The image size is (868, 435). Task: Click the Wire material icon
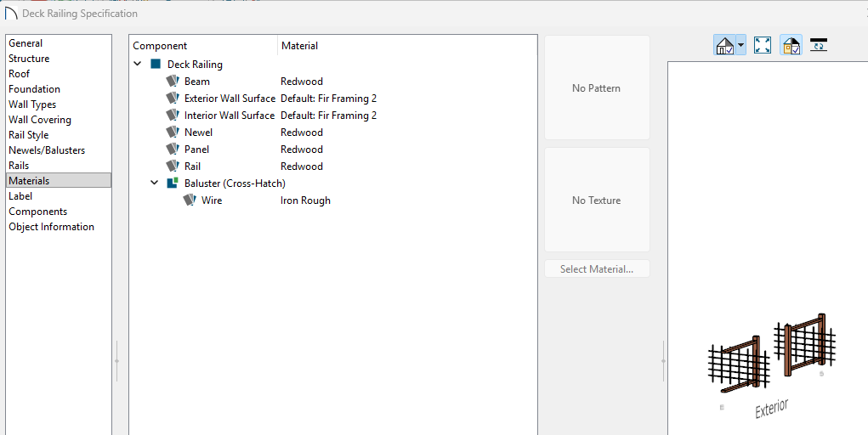[190, 201]
